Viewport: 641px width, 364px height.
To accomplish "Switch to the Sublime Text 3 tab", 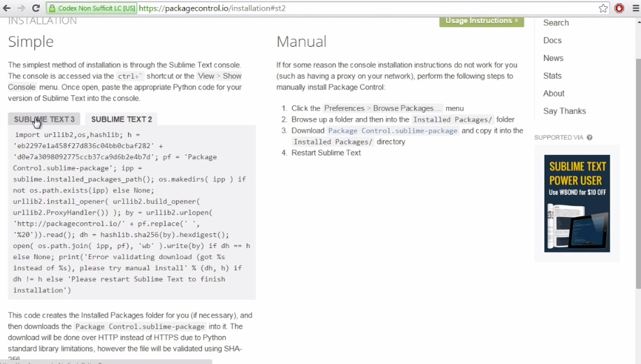I will [44, 119].
